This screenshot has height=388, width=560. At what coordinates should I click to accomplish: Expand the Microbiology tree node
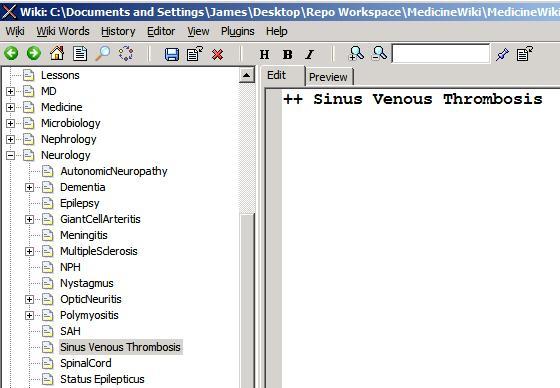(10, 124)
